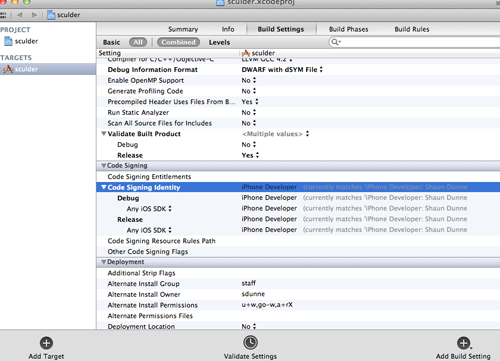Image resolution: width=500 pixels, height=361 pixels.
Task: Click the search magnifier icon
Action: point(335,42)
